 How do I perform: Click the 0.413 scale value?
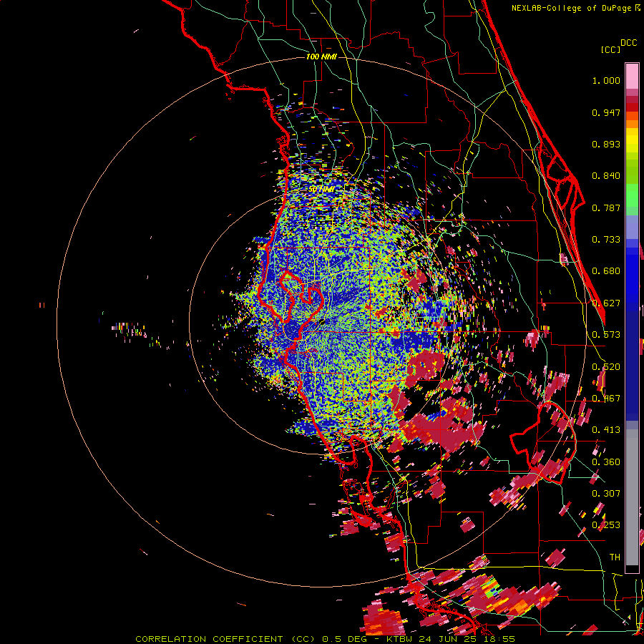pos(606,430)
